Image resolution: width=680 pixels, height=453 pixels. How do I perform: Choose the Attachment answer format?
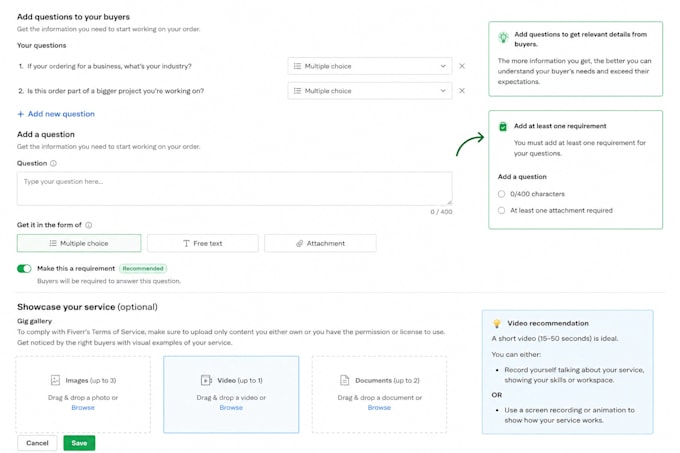coord(320,243)
